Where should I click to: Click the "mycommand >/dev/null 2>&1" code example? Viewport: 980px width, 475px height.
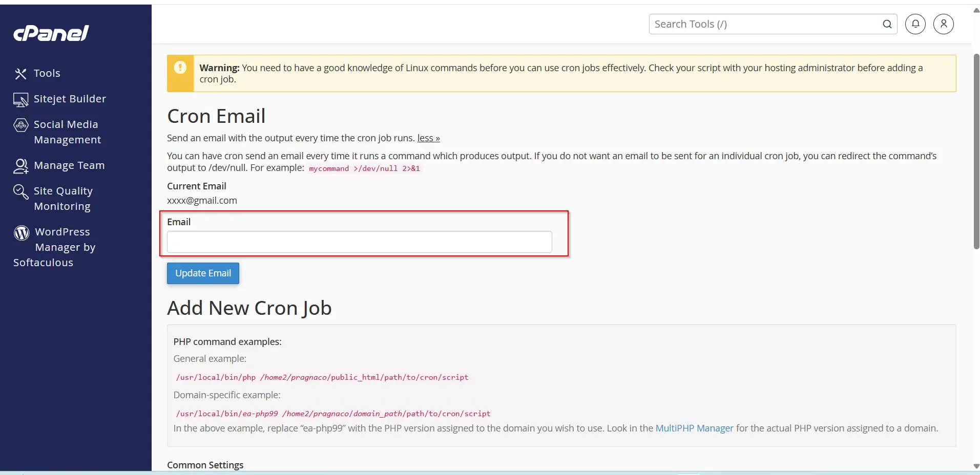tap(364, 168)
